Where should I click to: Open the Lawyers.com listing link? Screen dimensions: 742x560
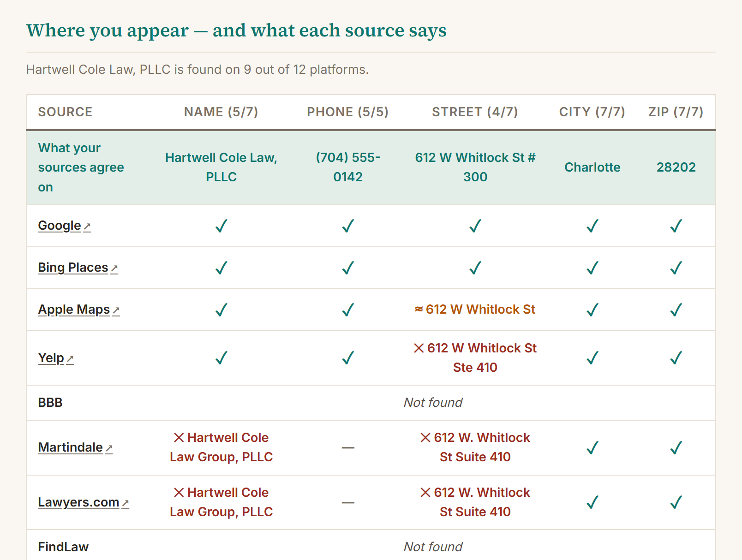coord(84,502)
